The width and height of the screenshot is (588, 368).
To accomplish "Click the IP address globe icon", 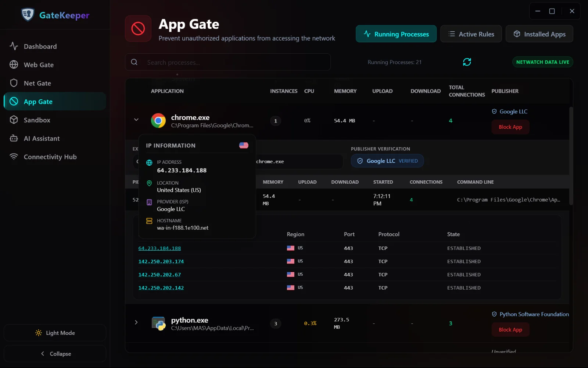I will point(149,163).
